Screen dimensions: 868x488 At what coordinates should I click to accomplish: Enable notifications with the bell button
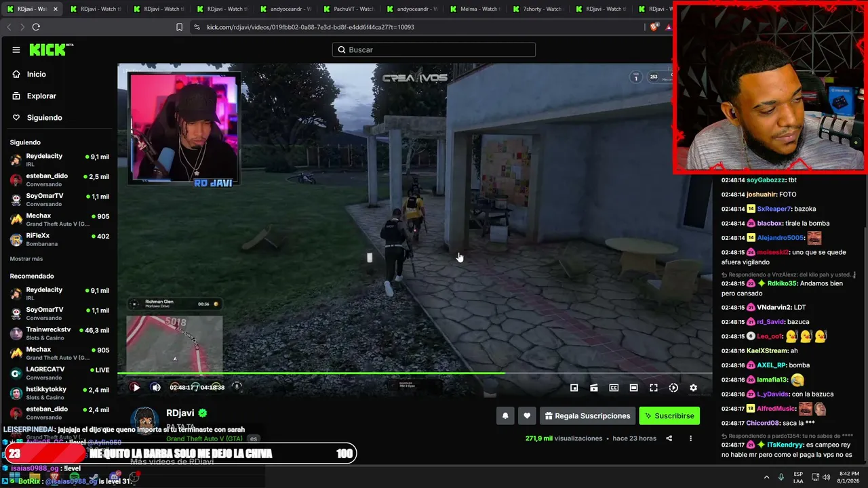pos(505,415)
